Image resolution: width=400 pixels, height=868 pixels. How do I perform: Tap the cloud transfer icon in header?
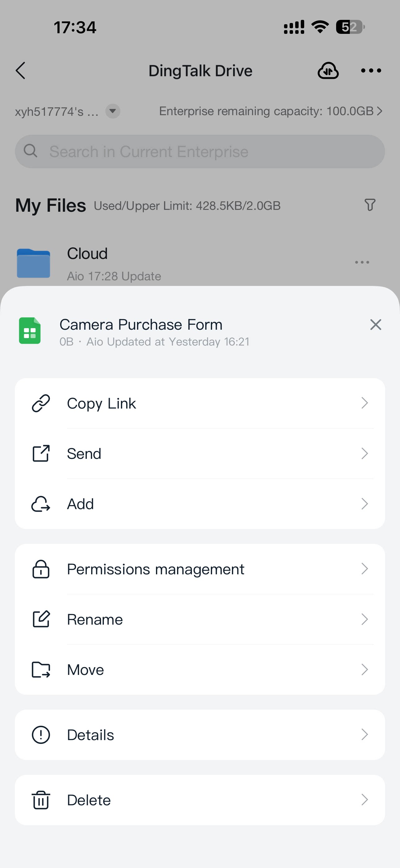coord(328,71)
